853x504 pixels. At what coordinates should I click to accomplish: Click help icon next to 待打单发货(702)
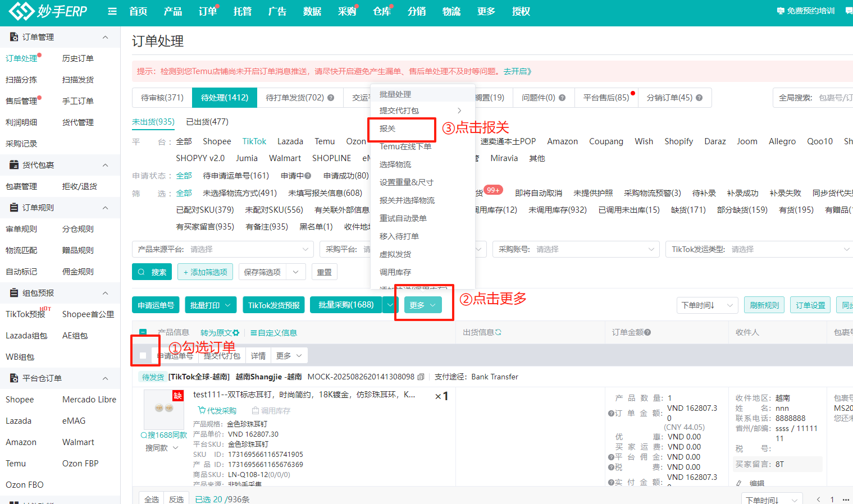coord(331,98)
